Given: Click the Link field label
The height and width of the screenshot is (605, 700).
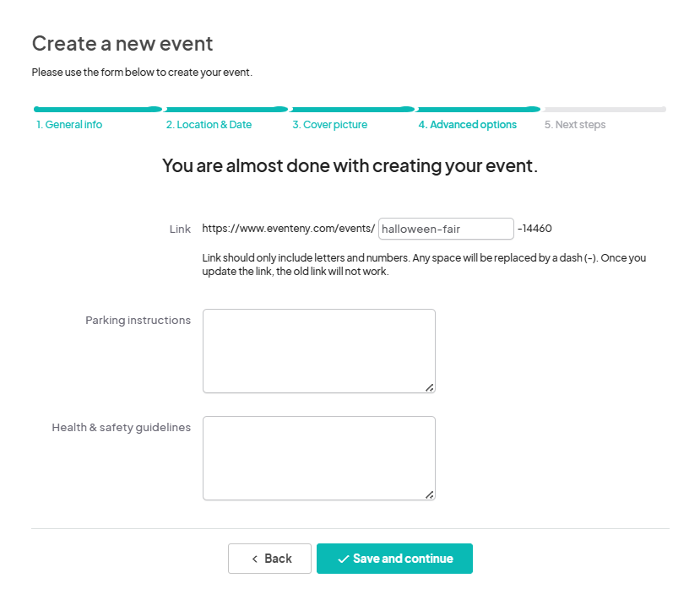Looking at the screenshot, I should coord(180,230).
